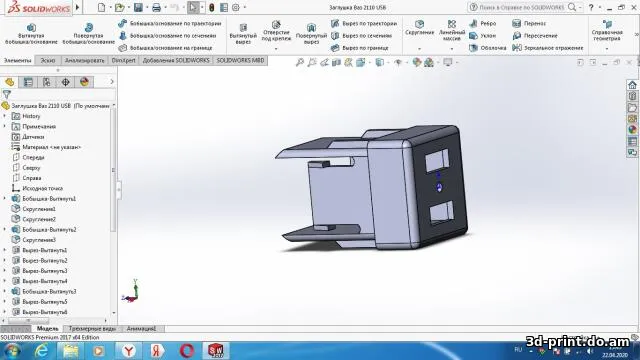Select the Extruded Cut tool (Вытянутый вырез)
The height and width of the screenshot is (360, 640).
point(243,33)
